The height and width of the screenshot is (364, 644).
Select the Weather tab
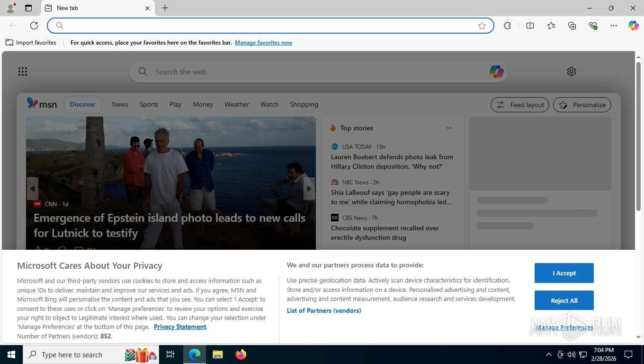[236, 104]
